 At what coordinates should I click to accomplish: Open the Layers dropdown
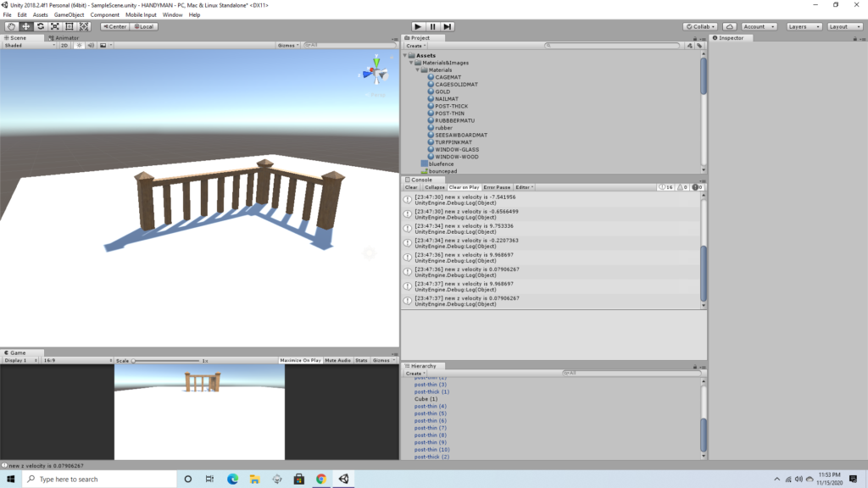click(x=801, y=26)
